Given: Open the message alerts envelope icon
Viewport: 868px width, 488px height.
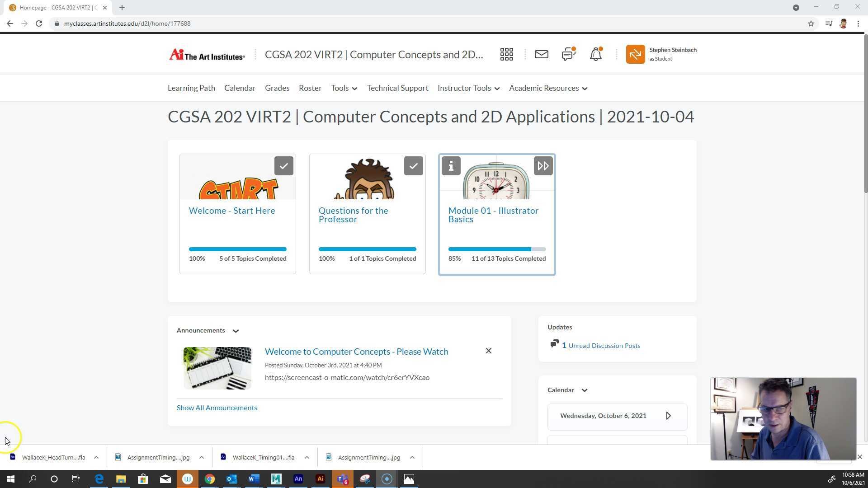Looking at the screenshot, I should tap(541, 54).
